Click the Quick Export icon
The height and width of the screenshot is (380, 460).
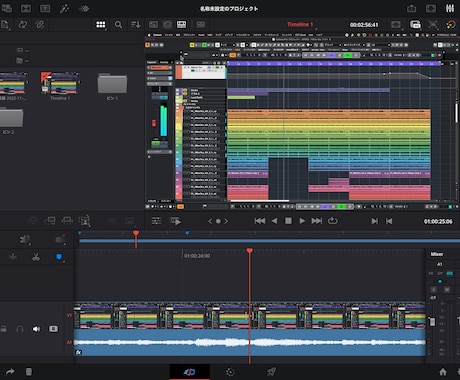click(412, 8)
